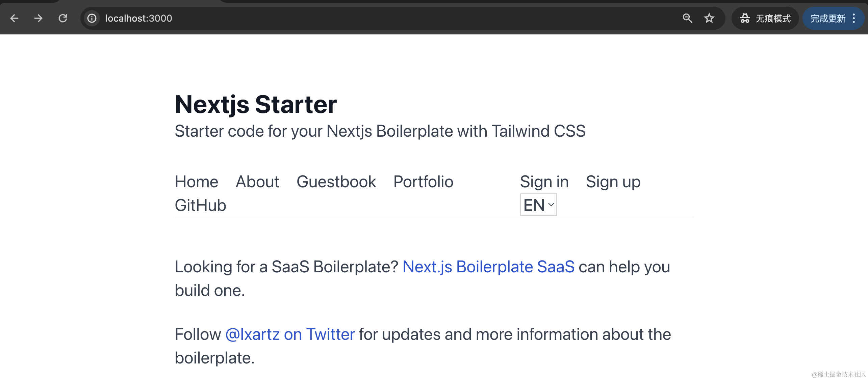Open the Portfolio nav item
This screenshot has width=868, height=380.
pos(423,182)
